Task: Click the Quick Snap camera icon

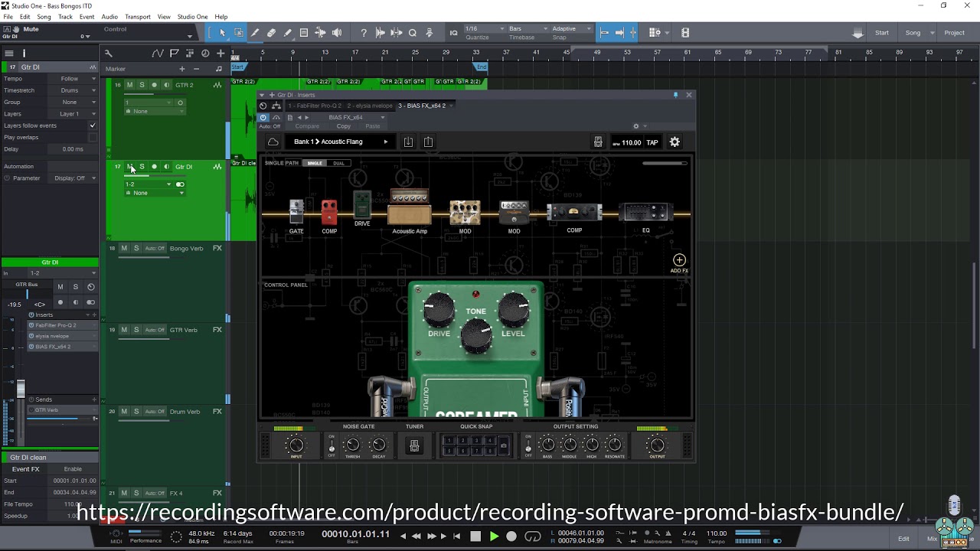Action: [x=503, y=445]
